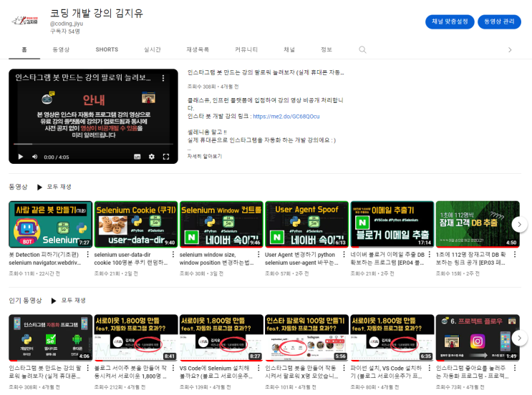Open title 파이썬 설치, VS Code 설치하기
Viewport: 532px width, 395px height.
coord(387,372)
